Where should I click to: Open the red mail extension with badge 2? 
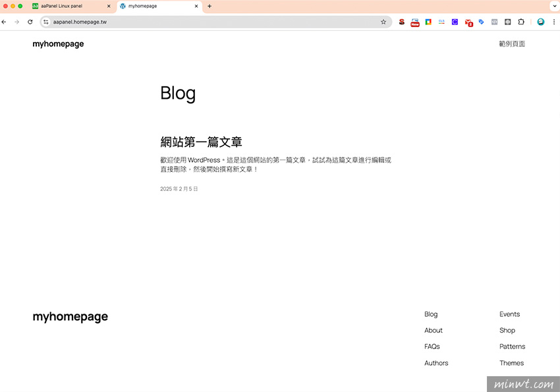pos(468,22)
